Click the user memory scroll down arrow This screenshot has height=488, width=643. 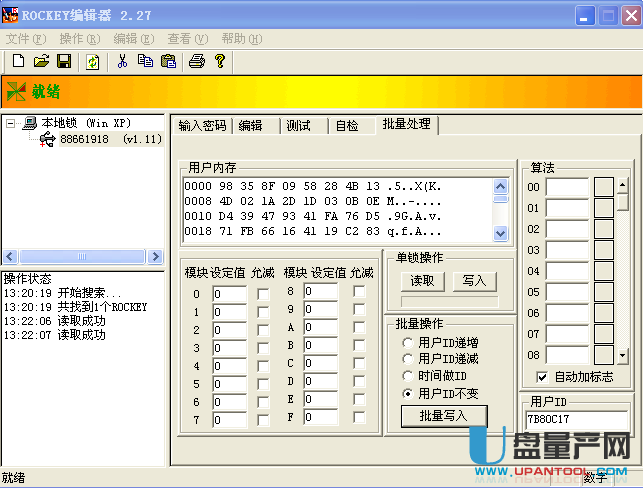500,234
